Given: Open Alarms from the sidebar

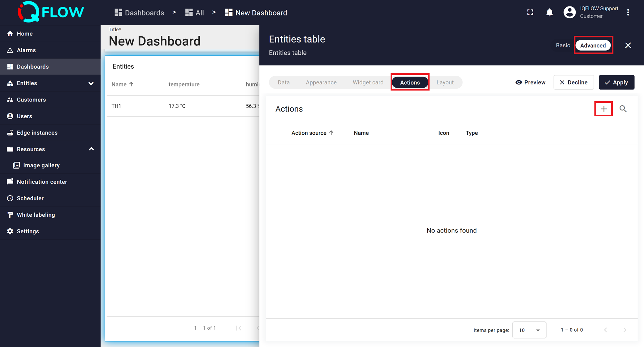Looking at the screenshot, I should click(x=26, y=50).
